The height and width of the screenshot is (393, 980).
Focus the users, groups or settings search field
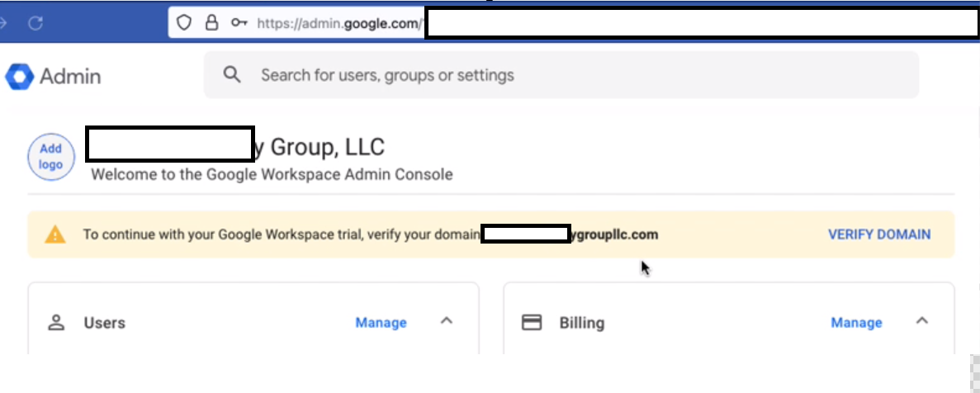(561, 75)
